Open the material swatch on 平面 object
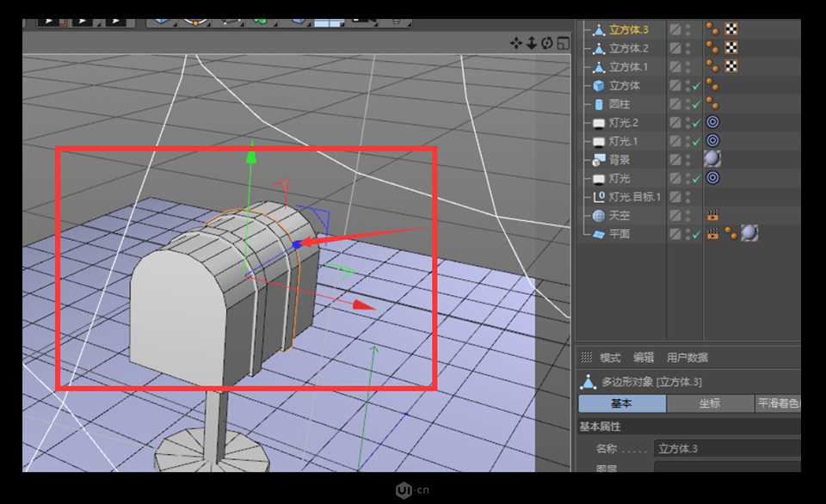This screenshot has width=826, height=504. tap(749, 233)
